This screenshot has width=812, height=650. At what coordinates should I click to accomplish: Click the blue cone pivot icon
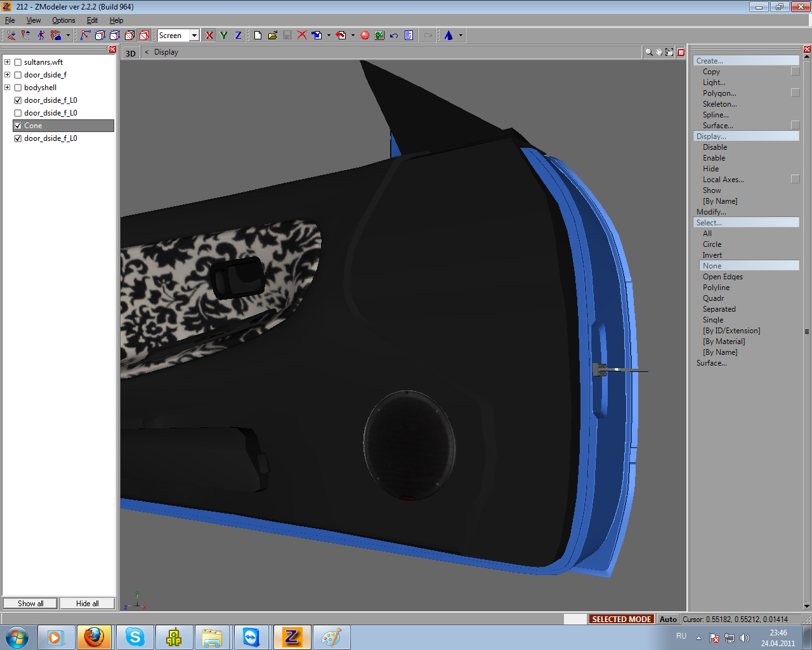[x=449, y=36]
